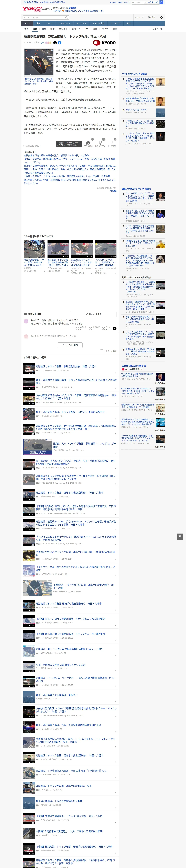Select the ランキング main tab

coord(115,24)
